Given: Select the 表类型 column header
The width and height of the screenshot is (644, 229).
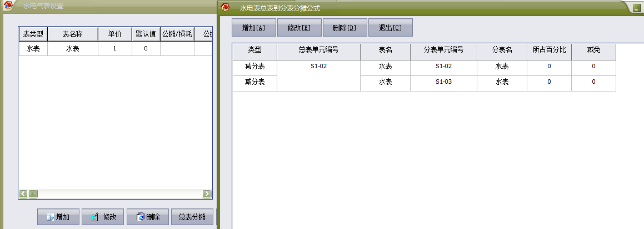Looking at the screenshot, I should point(33,34).
